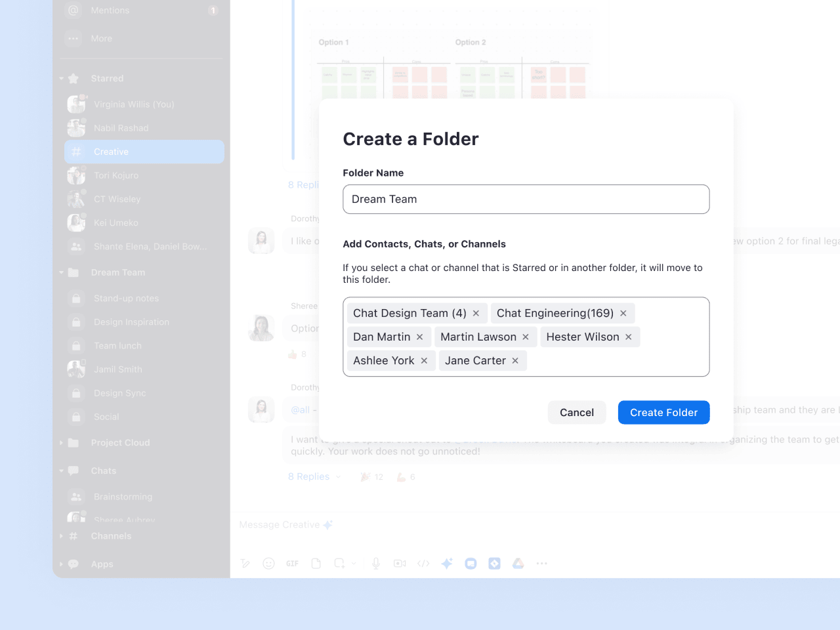Remove Dan Martin from the folder
The image size is (840, 630).
point(419,337)
